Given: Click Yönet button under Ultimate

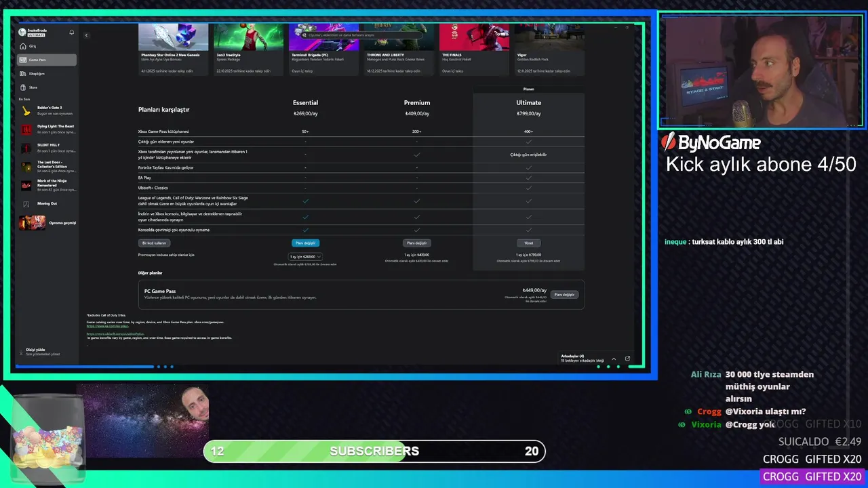Looking at the screenshot, I should point(528,243).
